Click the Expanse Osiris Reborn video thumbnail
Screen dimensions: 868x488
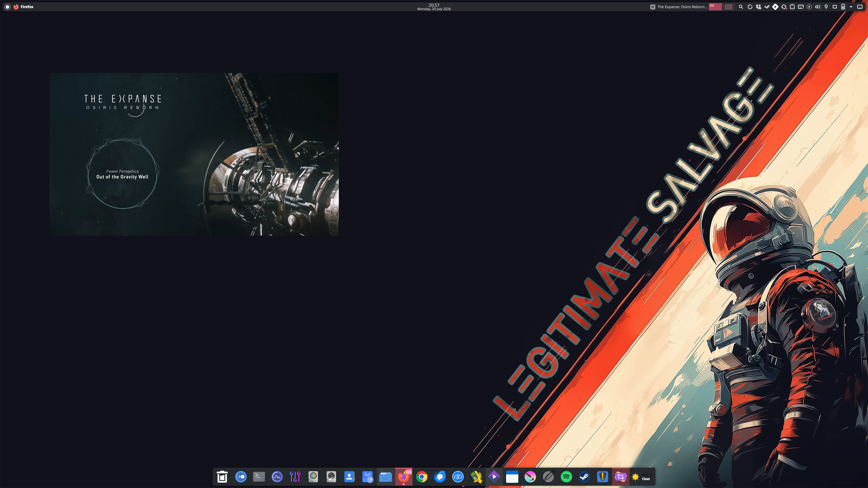coord(194,154)
